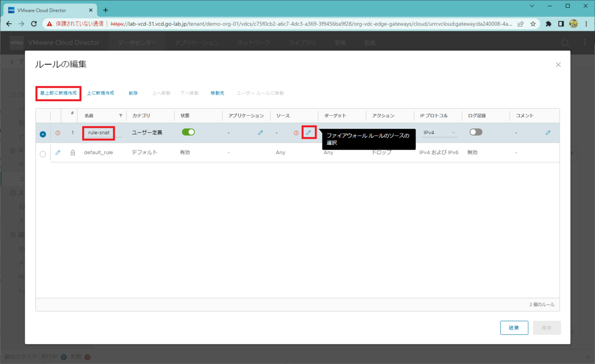Open the IP protocol IPv4 dropdown
This screenshot has width=595, height=364.
pyautogui.click(x=439, y=133)
